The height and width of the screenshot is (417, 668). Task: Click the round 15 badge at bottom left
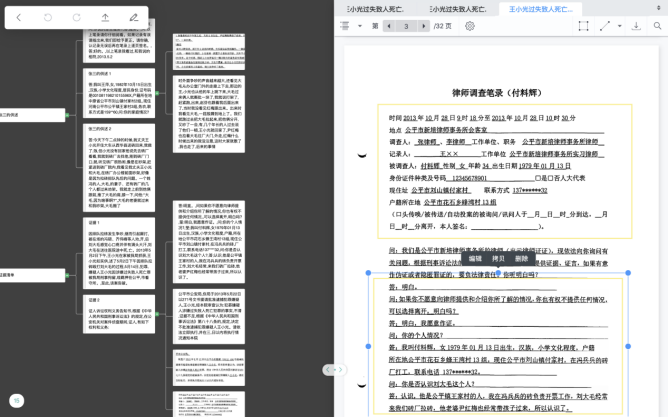17,400
